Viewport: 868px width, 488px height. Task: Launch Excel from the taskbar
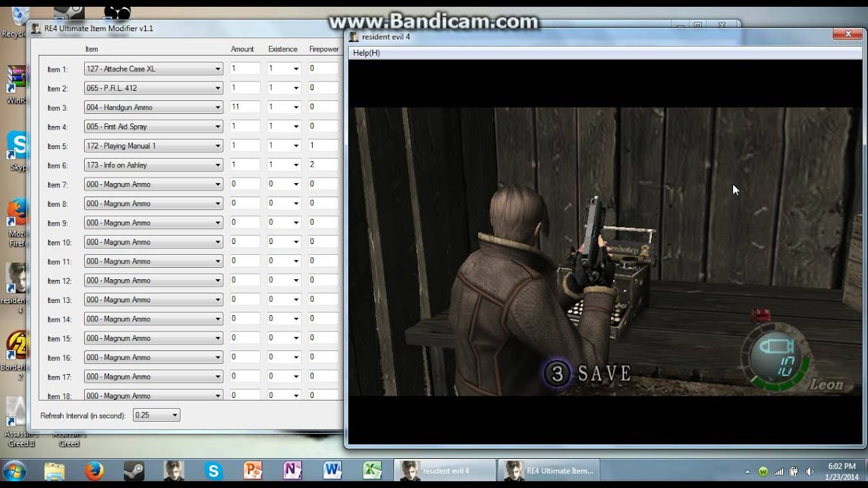pyautogui.click(x=372, y=470)
